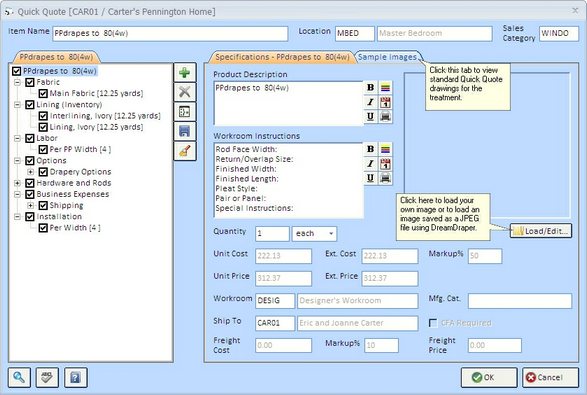Close the Quick Quote window

(575, 11)
